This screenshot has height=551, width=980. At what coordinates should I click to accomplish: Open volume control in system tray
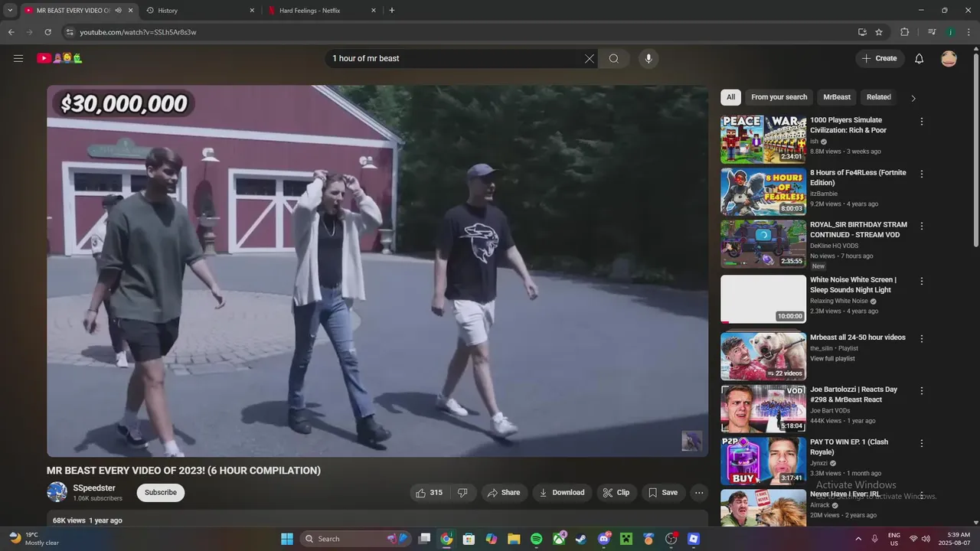point(926,539)
